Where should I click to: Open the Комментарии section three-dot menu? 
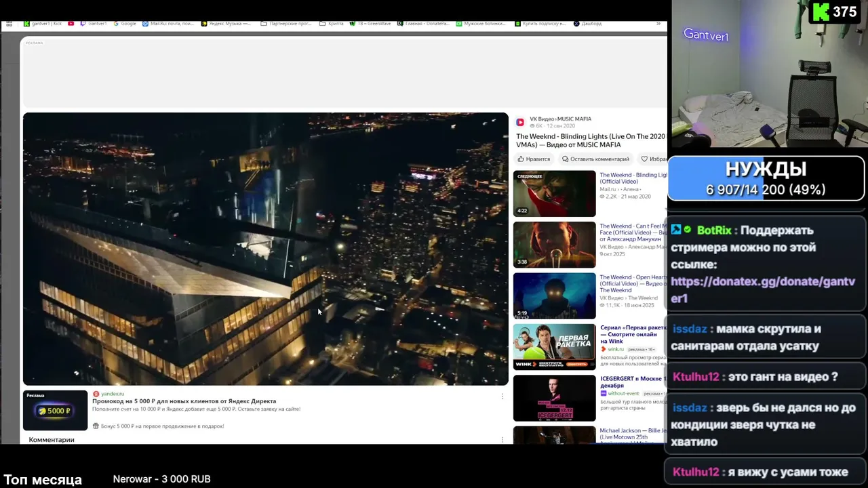pyautogui.click(x=502, y=439)
